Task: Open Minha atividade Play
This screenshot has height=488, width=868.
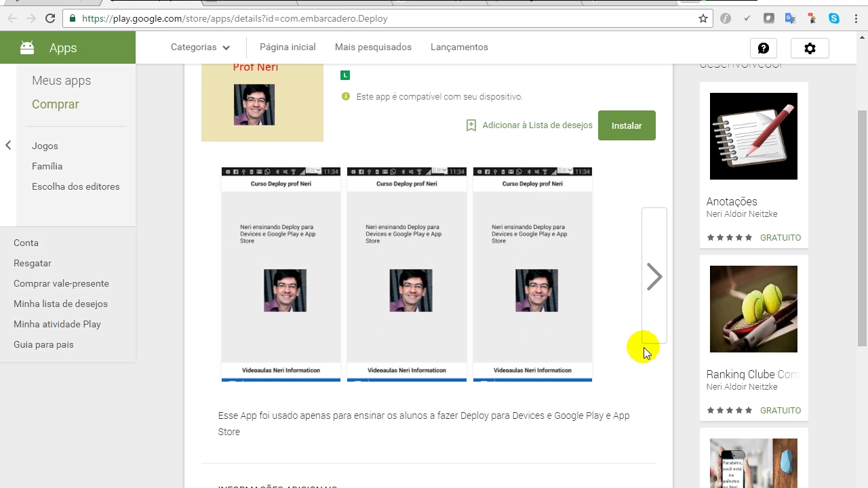Action: point(57,324)
